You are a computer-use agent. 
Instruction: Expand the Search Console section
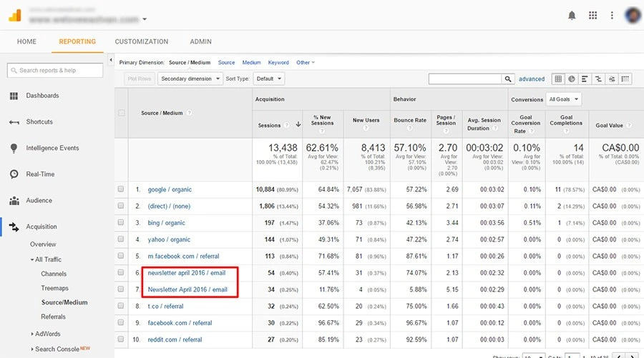click(32, 349)
